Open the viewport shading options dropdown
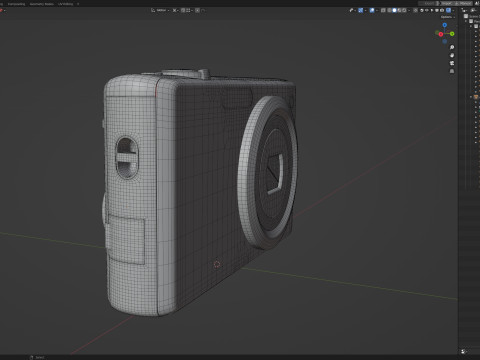This screenshot has width=480, height=360. [x=409, y=10]
